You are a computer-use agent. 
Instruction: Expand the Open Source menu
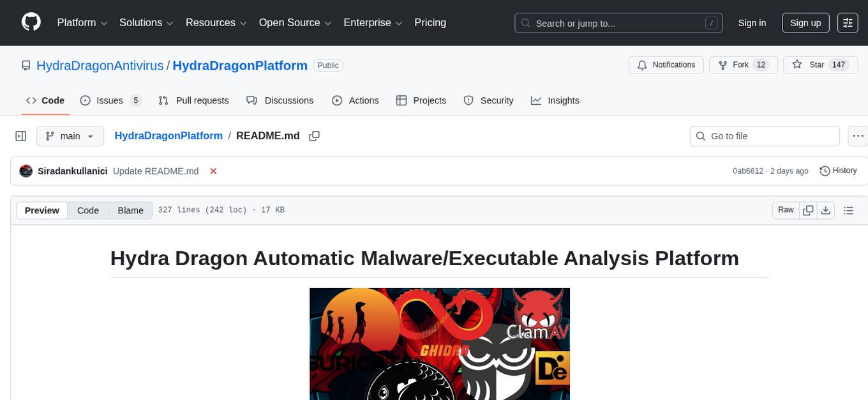[295, 23]
